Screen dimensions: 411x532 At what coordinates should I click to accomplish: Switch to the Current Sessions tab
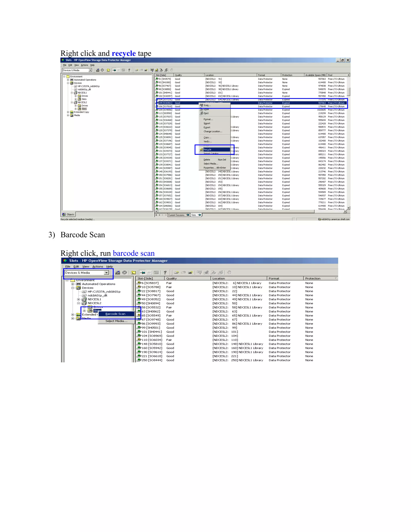[x=176, y=215]
